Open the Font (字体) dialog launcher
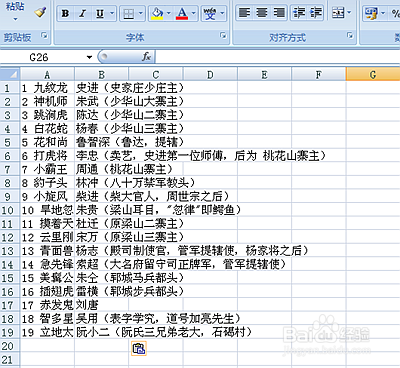This screenshot has width=400, height=368. [223, 35]
